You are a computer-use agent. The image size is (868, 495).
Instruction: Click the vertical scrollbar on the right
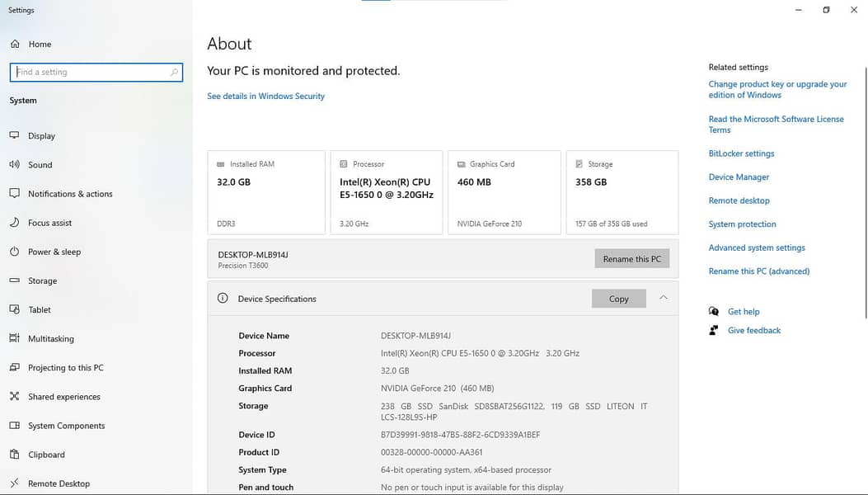point(866,193)
